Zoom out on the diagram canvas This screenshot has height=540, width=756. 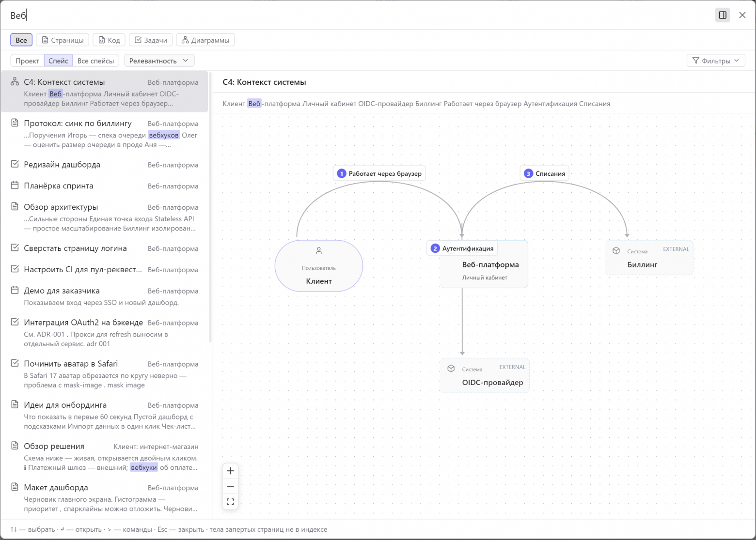(230, 486)
